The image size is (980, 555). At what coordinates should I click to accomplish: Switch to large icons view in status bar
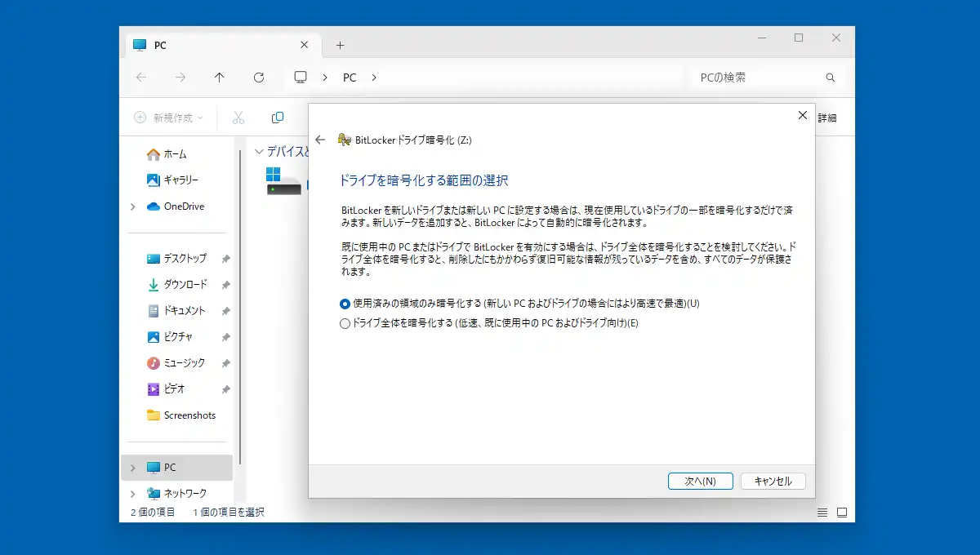click(842, 513)
